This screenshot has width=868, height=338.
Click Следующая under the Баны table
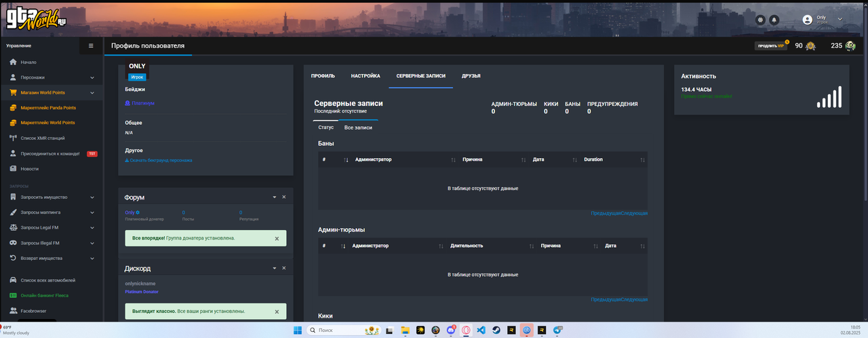(x=634, y=213)
